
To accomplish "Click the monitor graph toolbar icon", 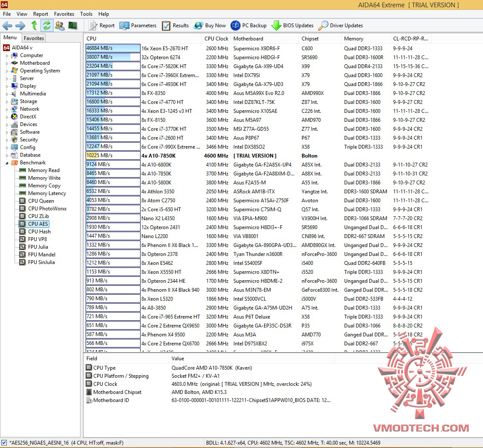I will tap(73, 26).
